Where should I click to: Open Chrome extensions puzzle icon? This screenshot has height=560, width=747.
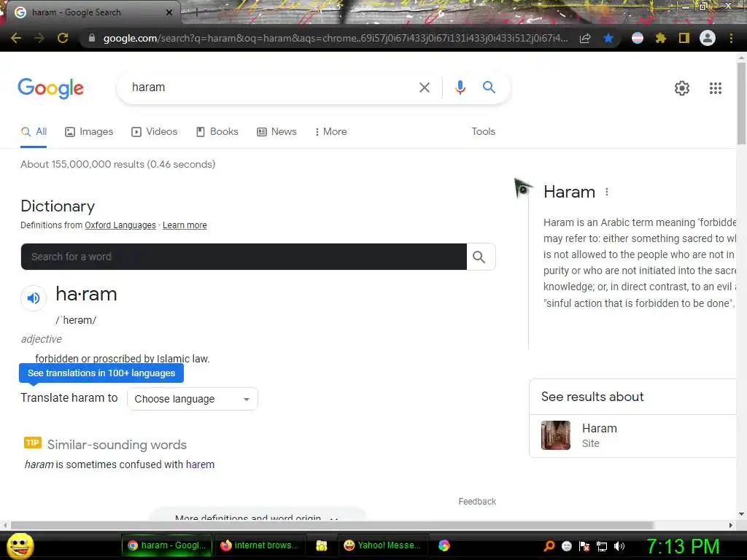coord(660,38)
